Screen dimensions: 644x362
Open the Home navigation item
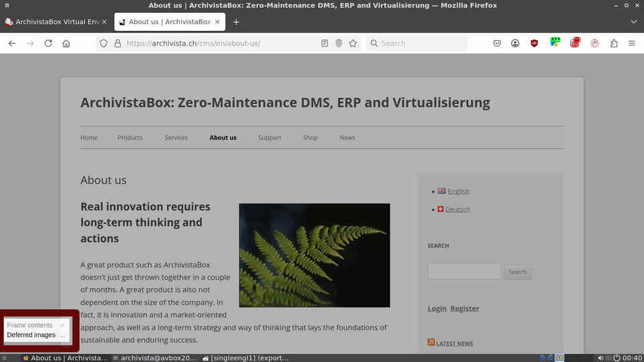pos(89,137)
